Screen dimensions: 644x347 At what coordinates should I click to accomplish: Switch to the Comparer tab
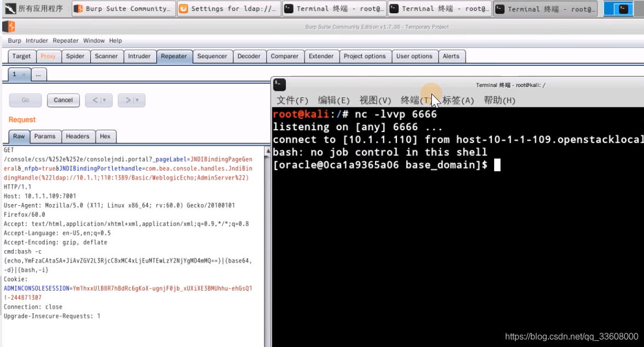click(x=285, y=56)
